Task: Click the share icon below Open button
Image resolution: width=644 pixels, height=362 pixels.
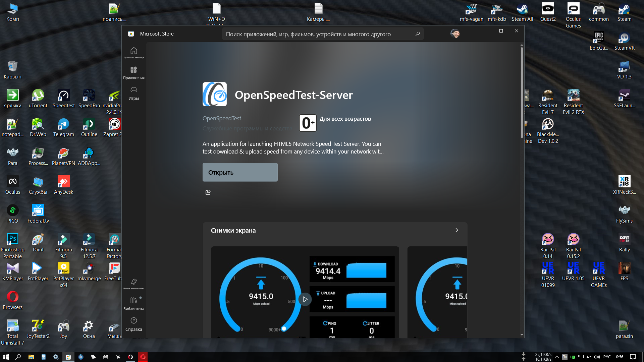Action: [208, 192]
